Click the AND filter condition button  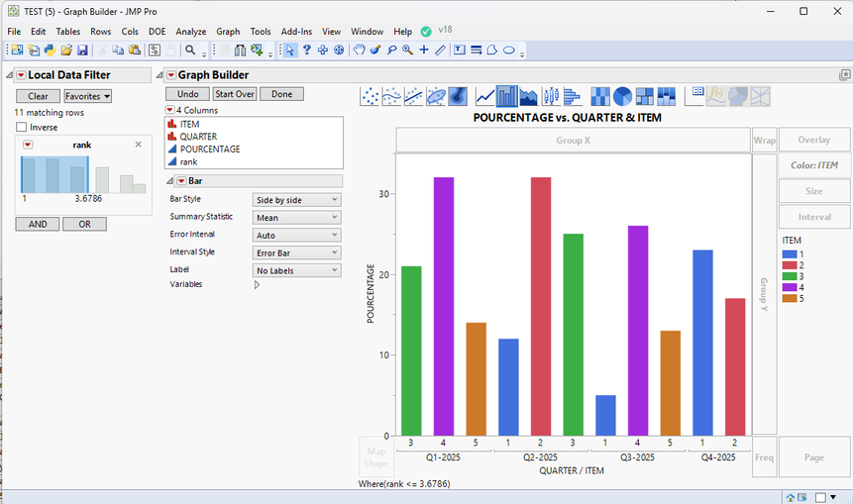(37, 224)
